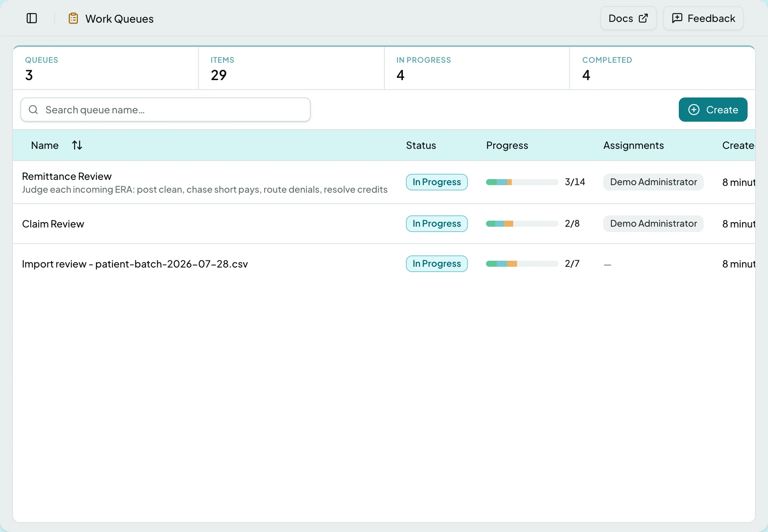
Task: Click the COMPLETED summary card
Action: (x=663, y=68)
